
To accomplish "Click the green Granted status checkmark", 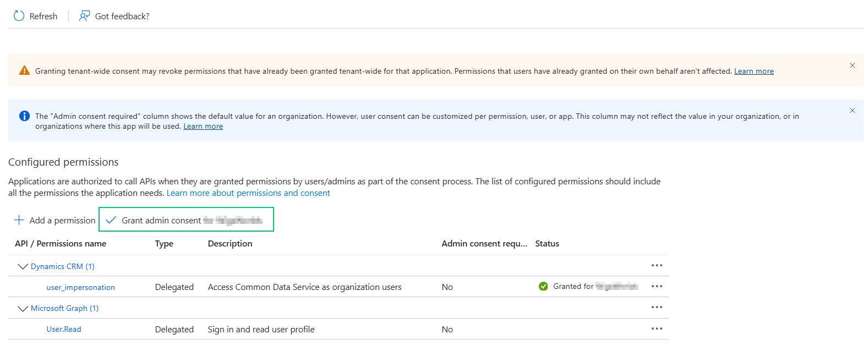I will click(543, 286).
